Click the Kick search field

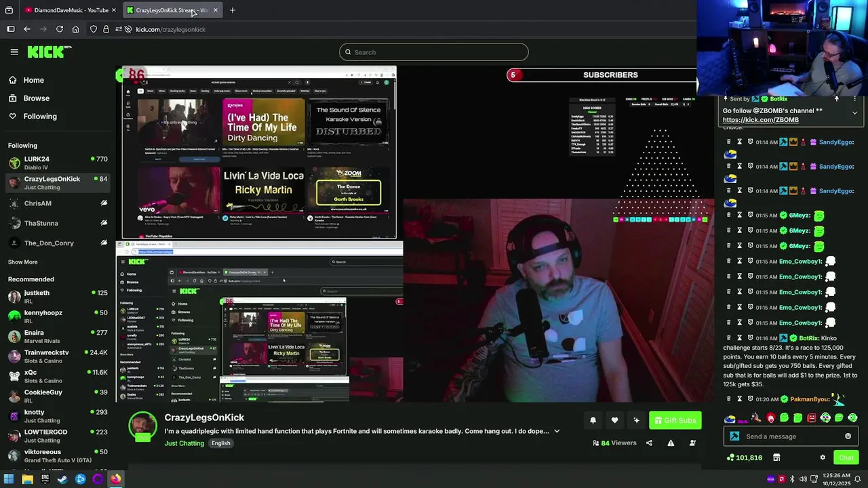click(x=433, y=52)
